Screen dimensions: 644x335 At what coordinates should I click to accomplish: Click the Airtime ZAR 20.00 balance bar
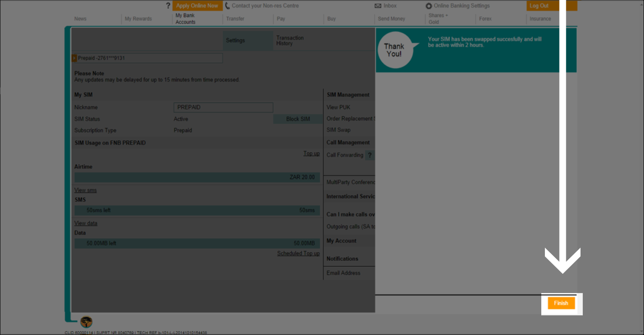[x=197, y=177]
